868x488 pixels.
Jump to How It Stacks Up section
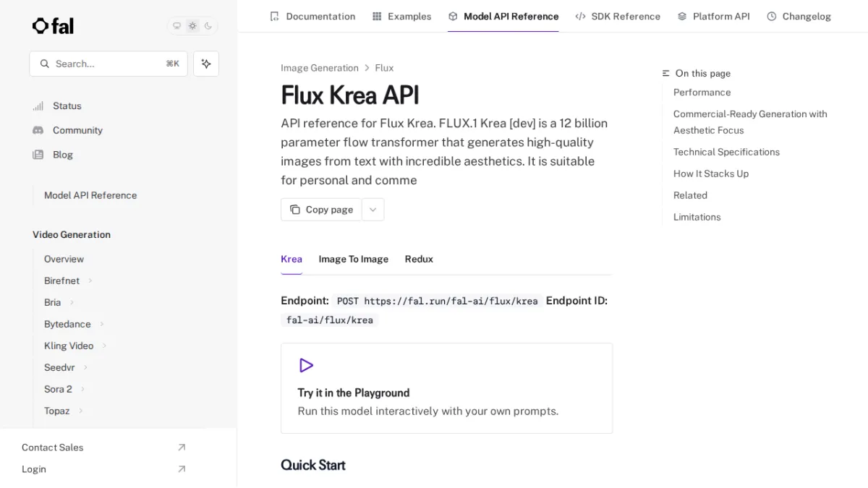click(x=711, y=174)
